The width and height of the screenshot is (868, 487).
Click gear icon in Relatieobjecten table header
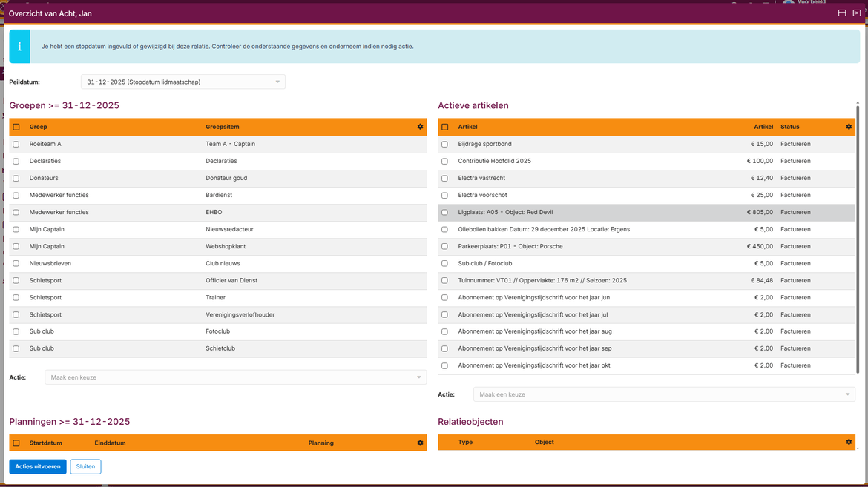point(849,443)
